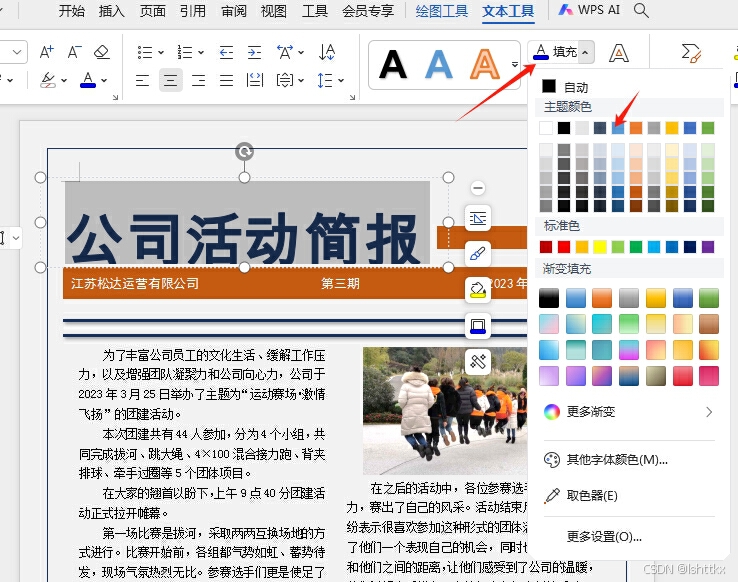Select the black gradient fill swatch
738x582 pixels.
coord(549,298)
